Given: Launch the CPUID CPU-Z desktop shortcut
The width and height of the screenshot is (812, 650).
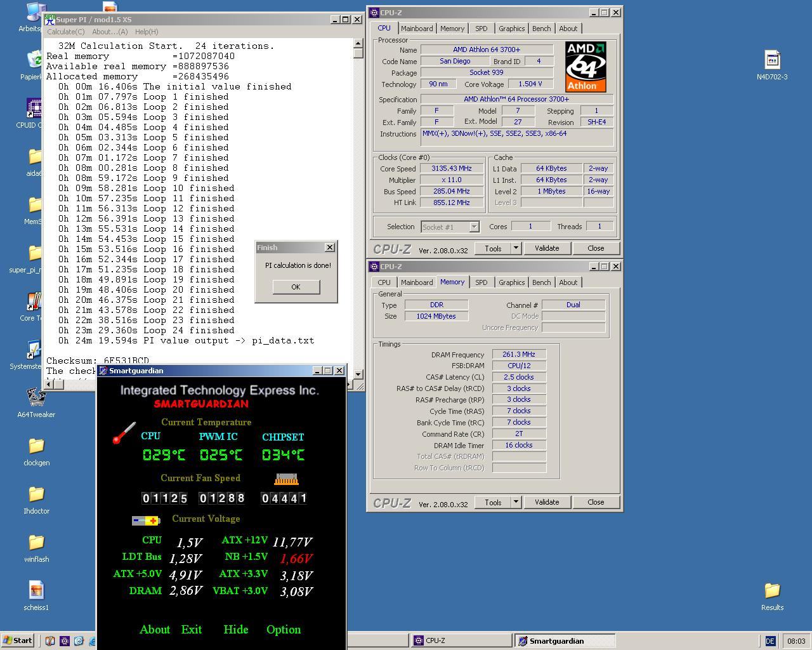Looking at the screenshot, I should (x=34, y=109).
